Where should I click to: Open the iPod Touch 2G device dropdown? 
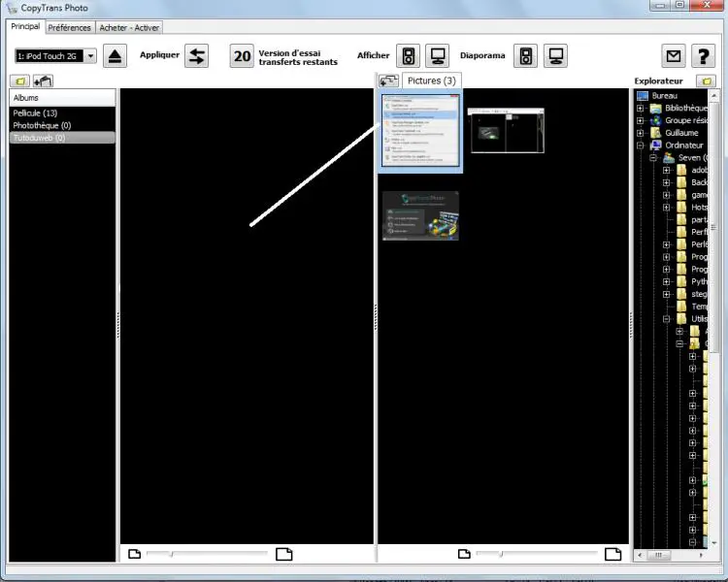[91, 56]
